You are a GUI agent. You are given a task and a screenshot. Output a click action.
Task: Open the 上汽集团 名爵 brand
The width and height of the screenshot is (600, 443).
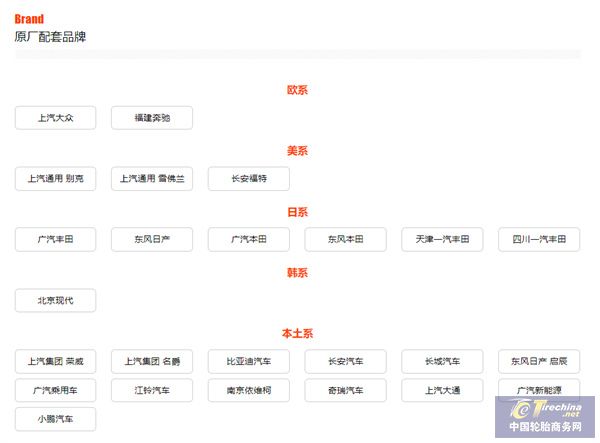pos(152,361)
